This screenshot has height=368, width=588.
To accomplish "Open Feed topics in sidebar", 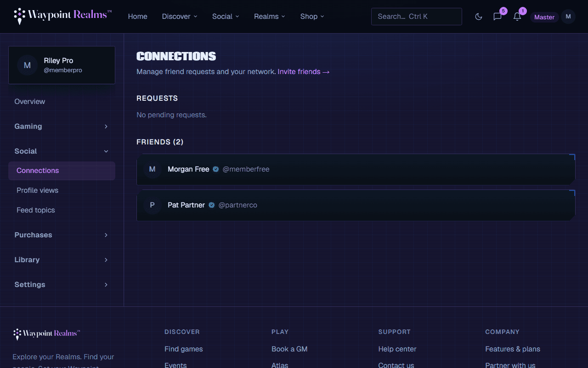I will [x=62, y=210].
